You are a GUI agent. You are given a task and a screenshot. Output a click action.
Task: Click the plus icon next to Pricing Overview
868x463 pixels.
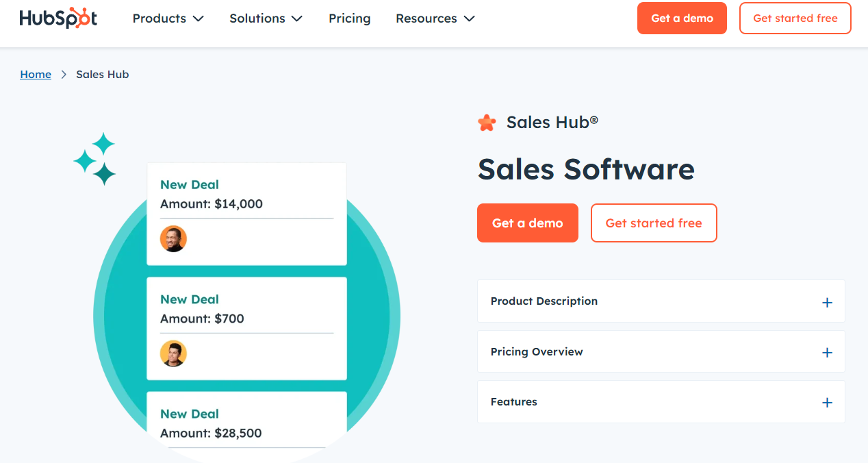(827, 351)
